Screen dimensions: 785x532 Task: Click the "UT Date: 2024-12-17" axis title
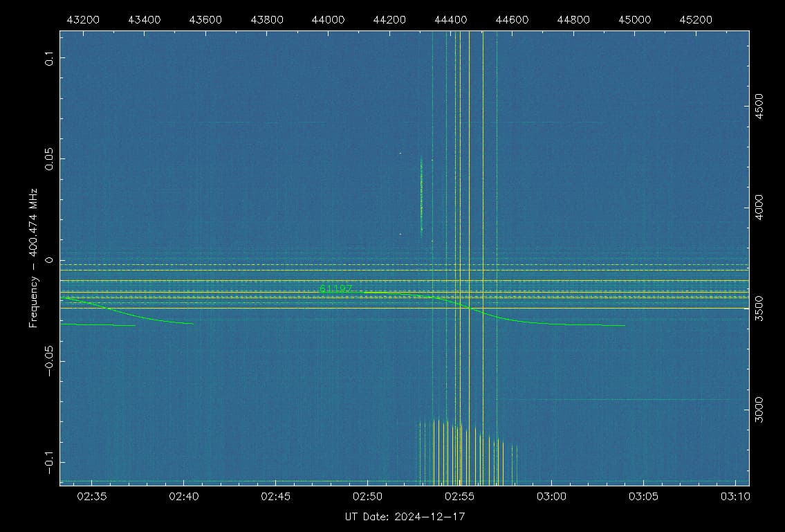tap(405, 516)
